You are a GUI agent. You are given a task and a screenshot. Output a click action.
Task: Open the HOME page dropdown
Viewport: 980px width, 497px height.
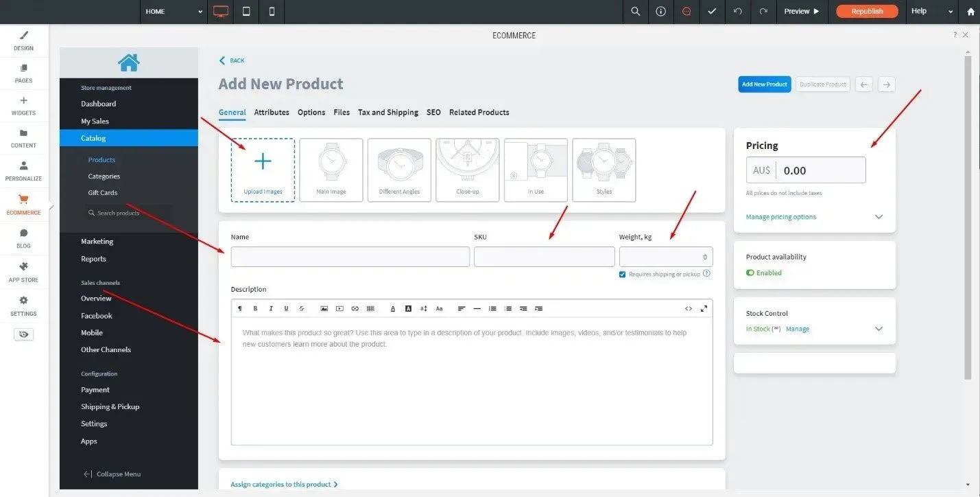[174, 12]
